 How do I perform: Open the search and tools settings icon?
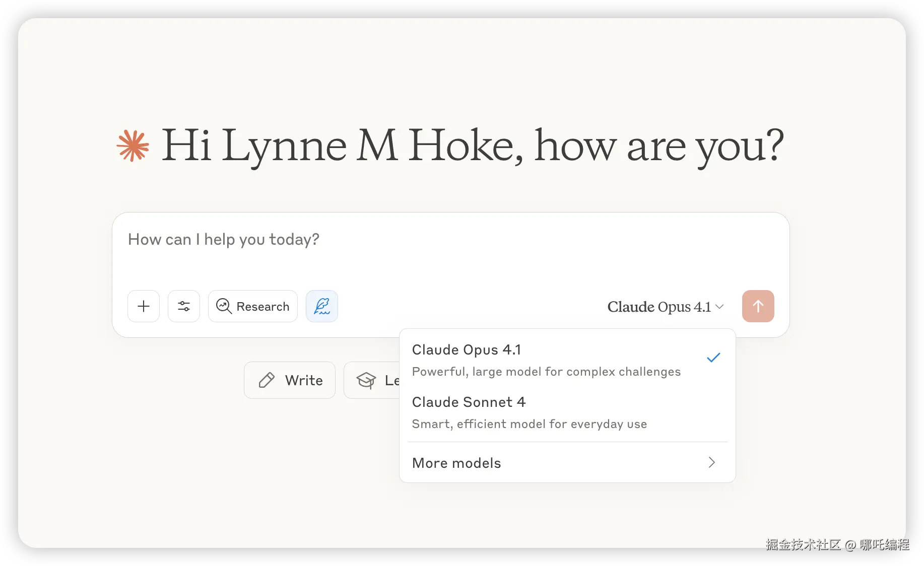(184, 306)
